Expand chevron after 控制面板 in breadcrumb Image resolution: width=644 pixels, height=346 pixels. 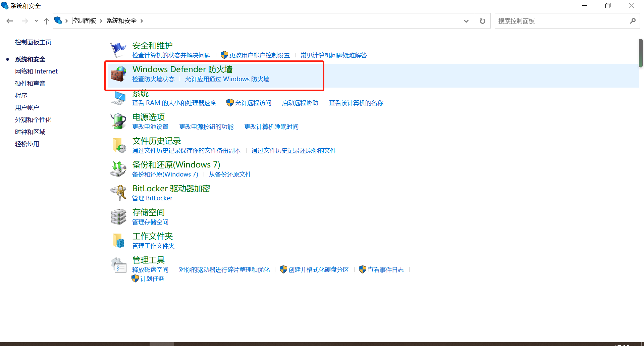point(101,21)
